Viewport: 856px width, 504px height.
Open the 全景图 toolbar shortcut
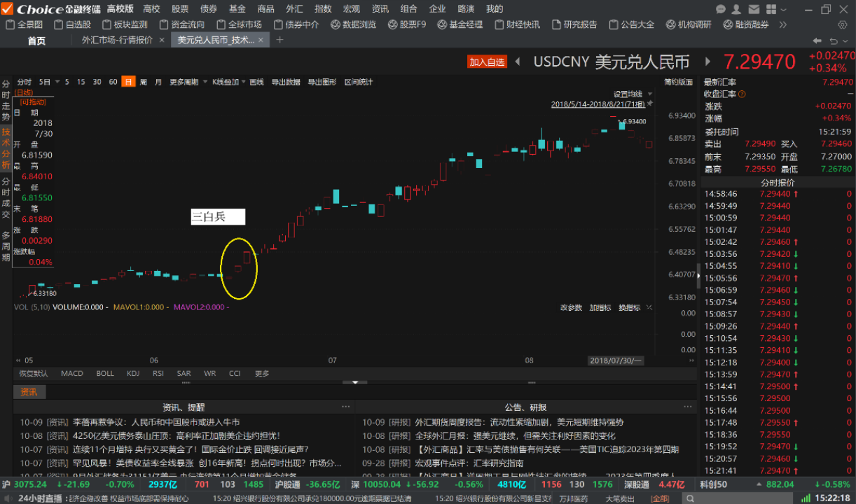(25, 24)
